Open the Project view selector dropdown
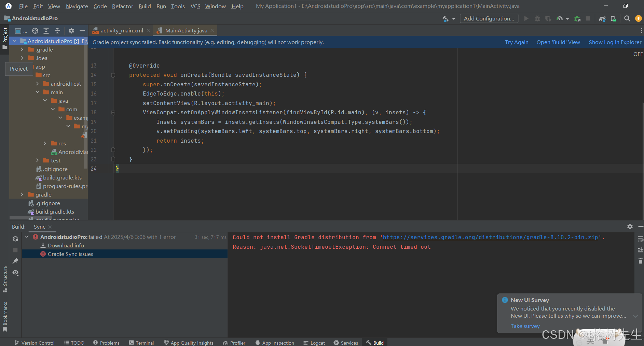 tap(21, 31)
